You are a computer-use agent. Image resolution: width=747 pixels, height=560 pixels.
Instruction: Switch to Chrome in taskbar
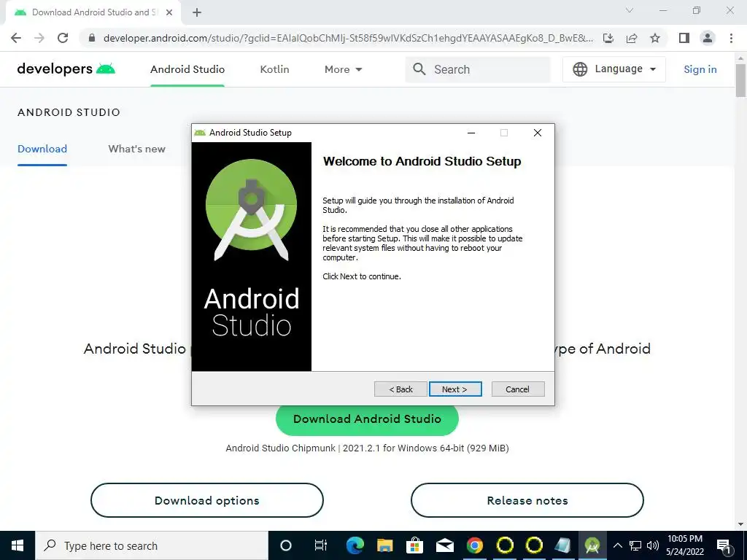(474, 545)
